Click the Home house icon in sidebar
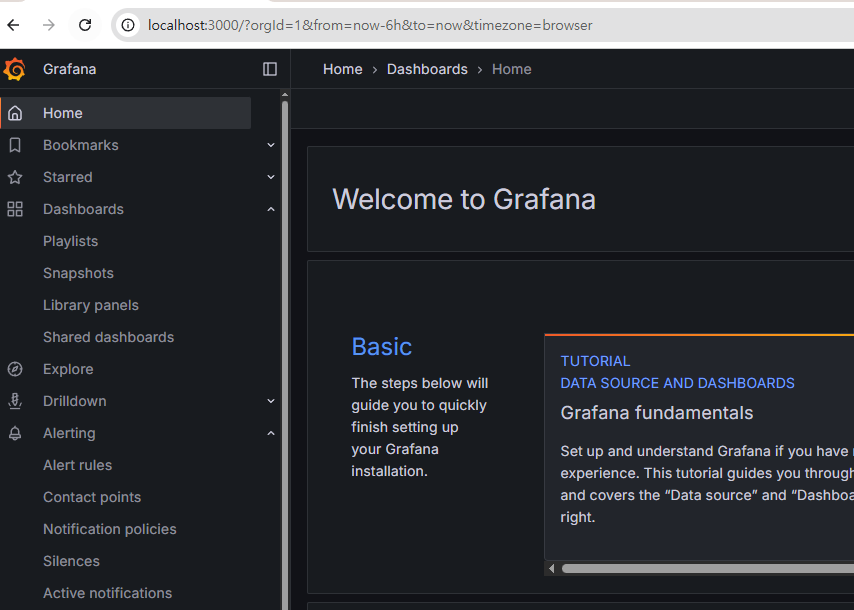 pyautogui.click(x=15, y=113)
